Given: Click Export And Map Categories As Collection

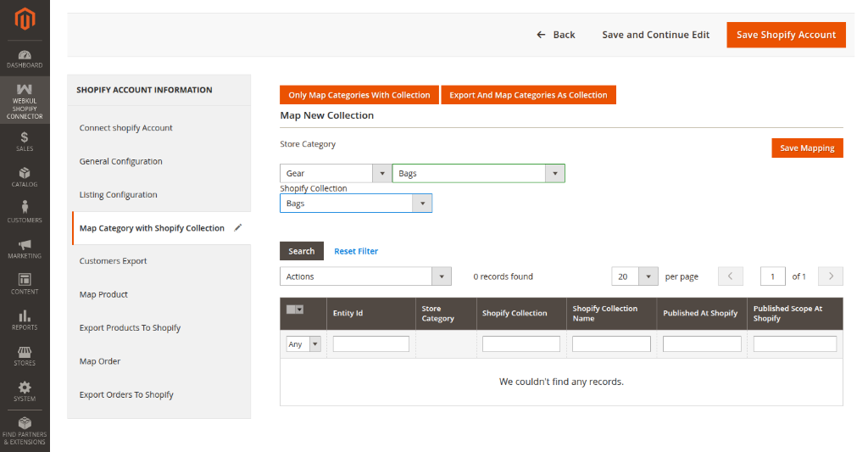Looking at the screenshot, I should [x=528, y=95].
